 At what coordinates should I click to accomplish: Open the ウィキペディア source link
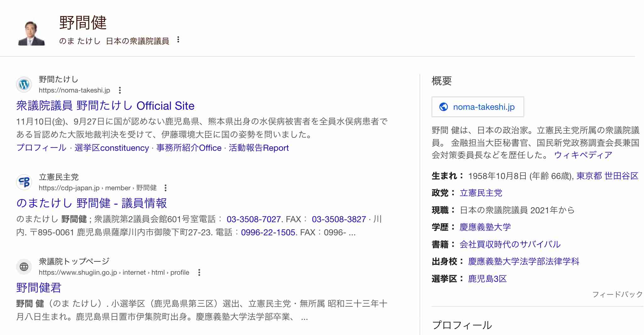point(583,155)
